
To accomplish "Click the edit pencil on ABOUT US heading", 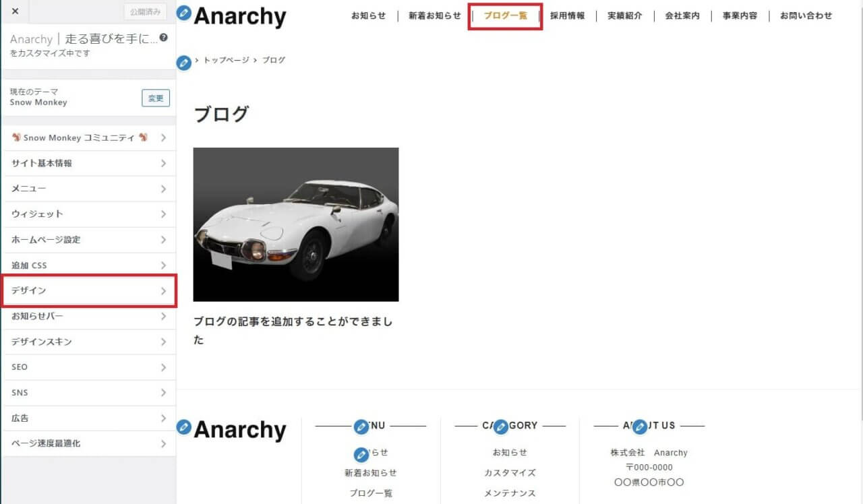I will pyautogui.click(x=640, y=427).
